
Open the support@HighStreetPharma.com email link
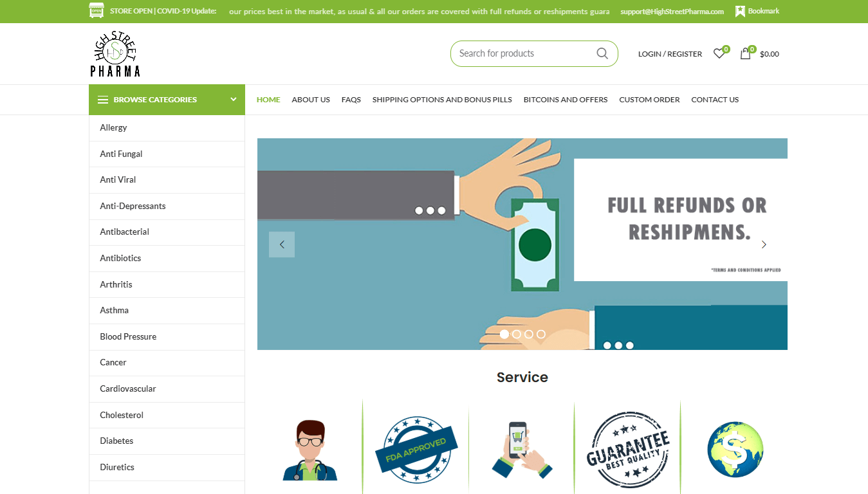pyautogui.click(x=671, y=11)
